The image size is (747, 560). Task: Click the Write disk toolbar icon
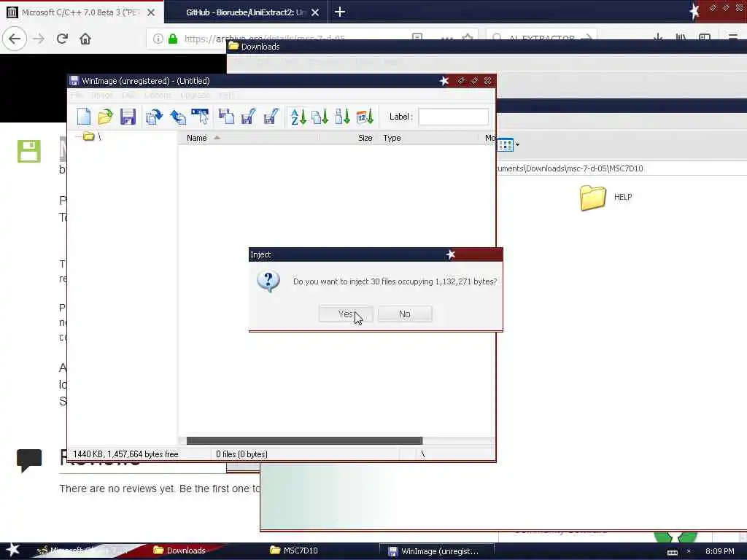click(x=248, y=117)
